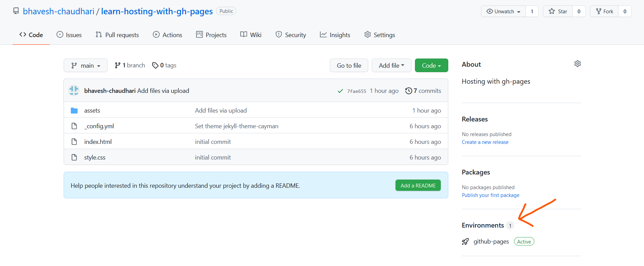The height and width of the screenshot is (266, 644).
Task: Click the Public visibility label
Action: coord(226,11)
